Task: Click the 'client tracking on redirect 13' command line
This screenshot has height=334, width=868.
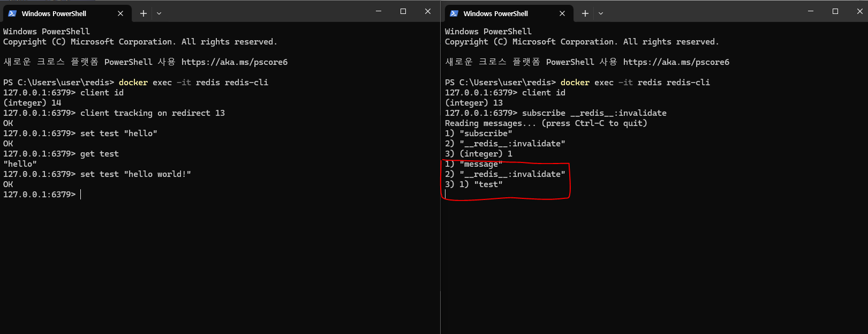Action: [114, 113]
